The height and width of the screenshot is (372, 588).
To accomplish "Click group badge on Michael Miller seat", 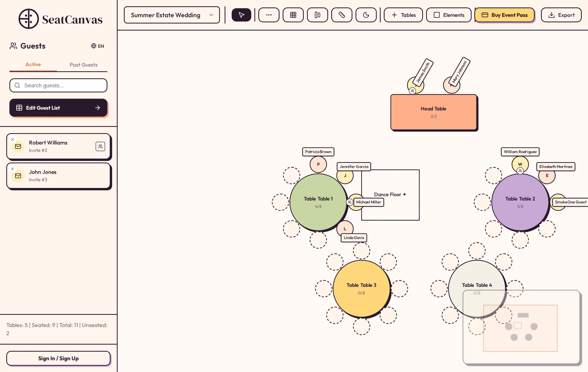I will [350, 202].
